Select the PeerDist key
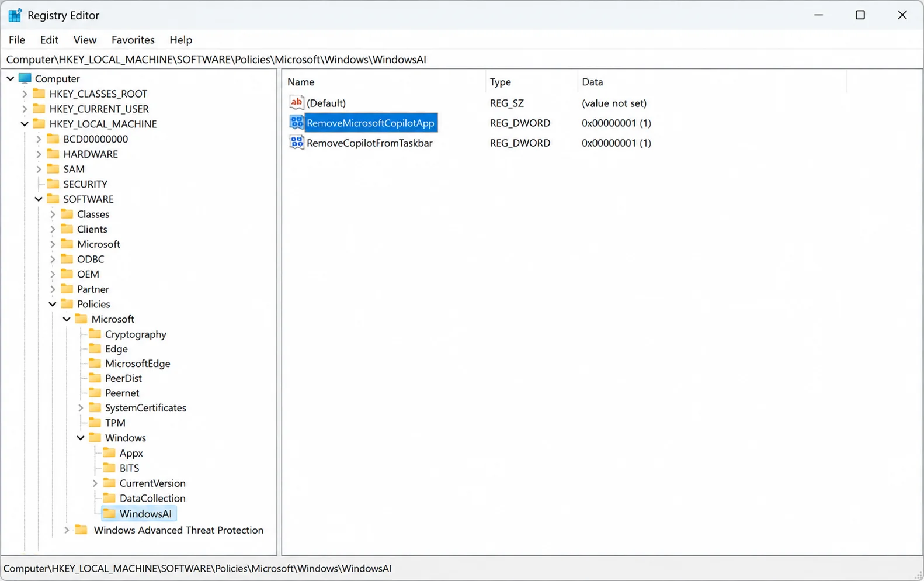The image size is (924, 581). click(x=123, y=378)
